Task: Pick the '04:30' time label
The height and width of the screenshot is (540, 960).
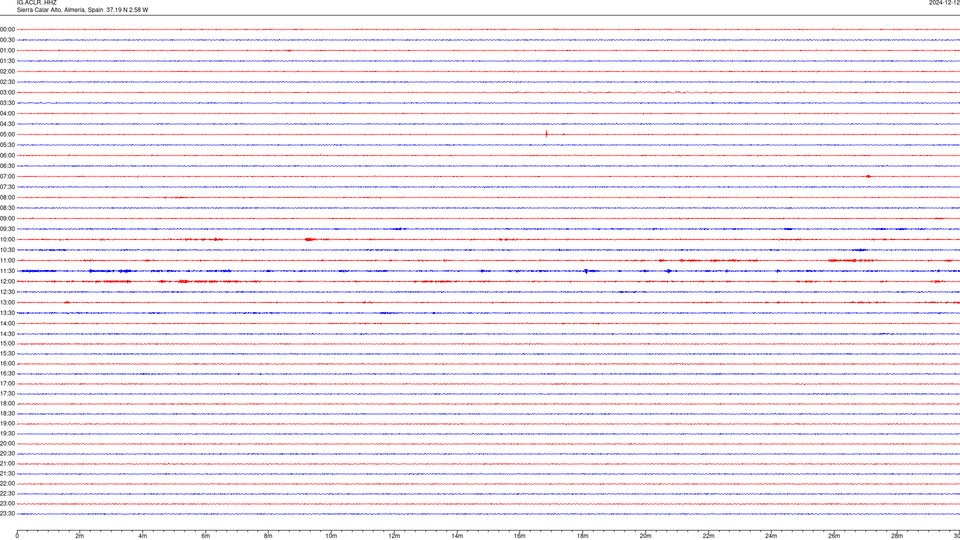Action: pyautogui.click(x=7, y=124)
